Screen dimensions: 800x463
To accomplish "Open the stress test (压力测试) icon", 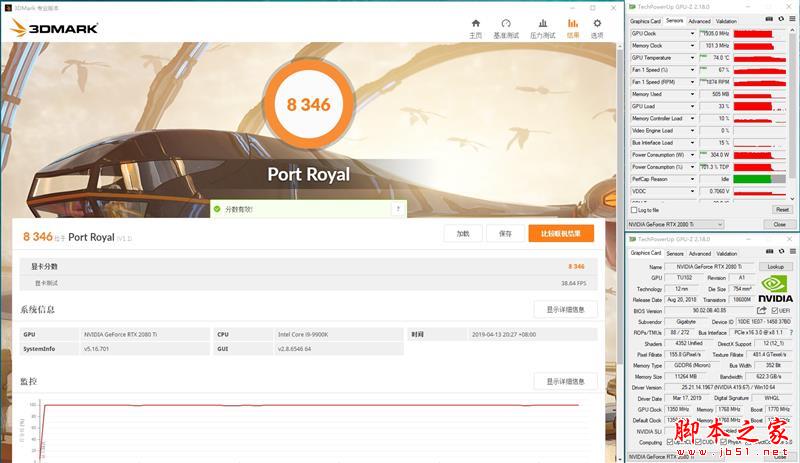I will 543,23.
